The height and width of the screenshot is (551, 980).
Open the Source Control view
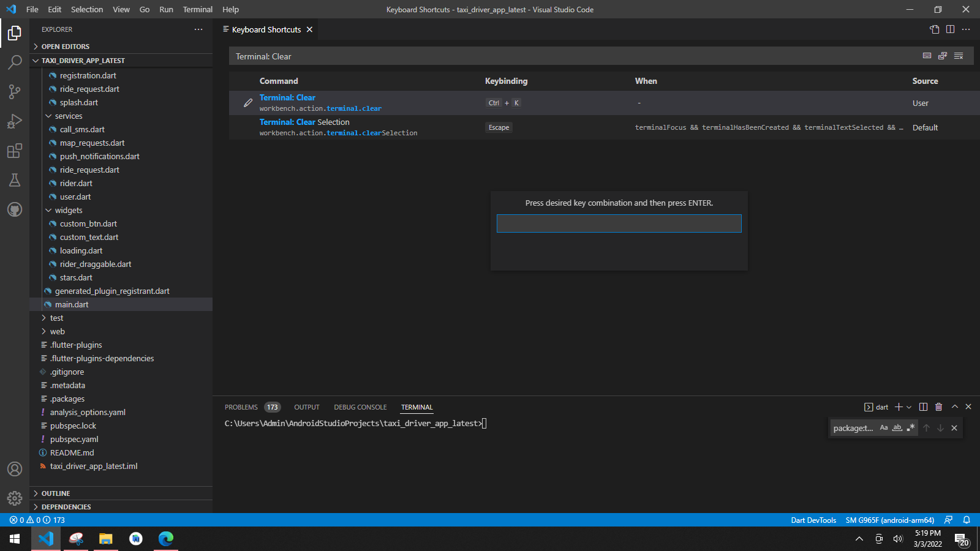(15, 92)
